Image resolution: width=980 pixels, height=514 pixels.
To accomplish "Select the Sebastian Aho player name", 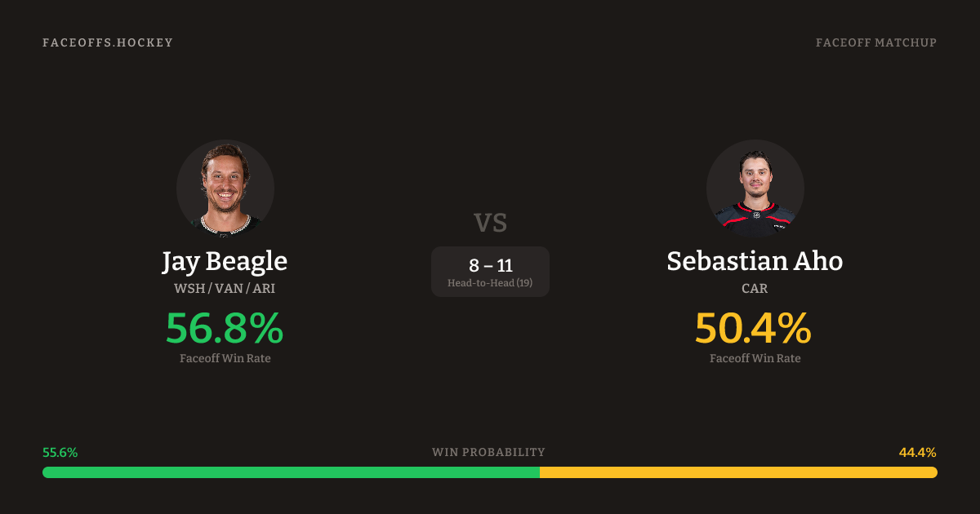I will pos(755,261).
